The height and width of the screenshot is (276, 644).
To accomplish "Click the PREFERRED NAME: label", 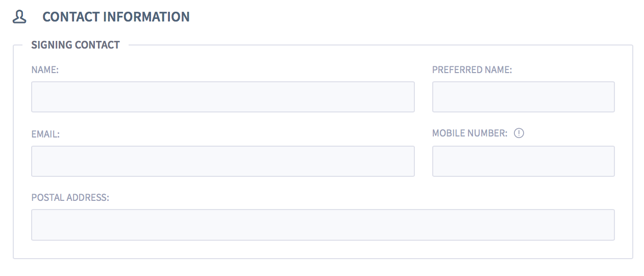I will pos(472,70).
